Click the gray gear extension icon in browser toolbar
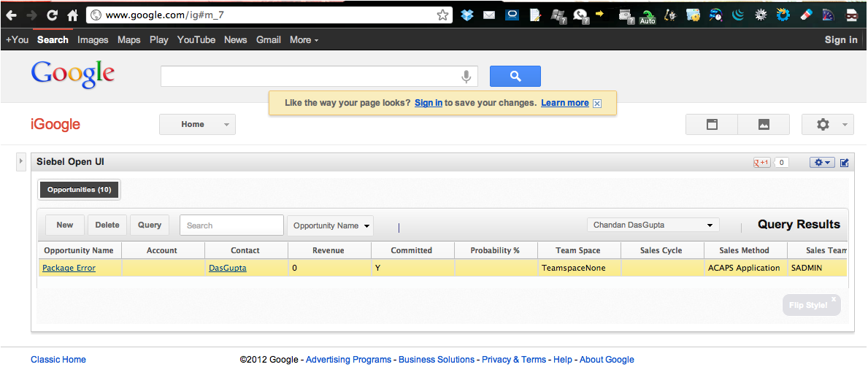The image size is (868, 367). tap(761, 15)
